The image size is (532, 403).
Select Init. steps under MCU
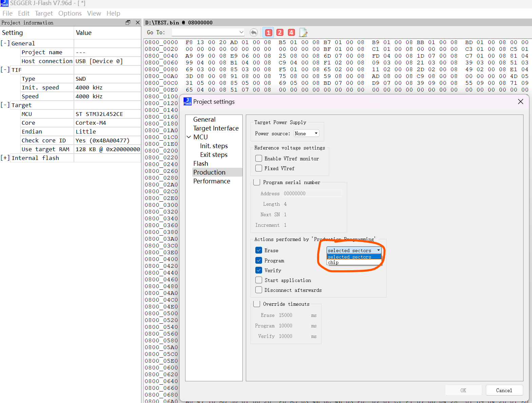(x=214, y=146)
